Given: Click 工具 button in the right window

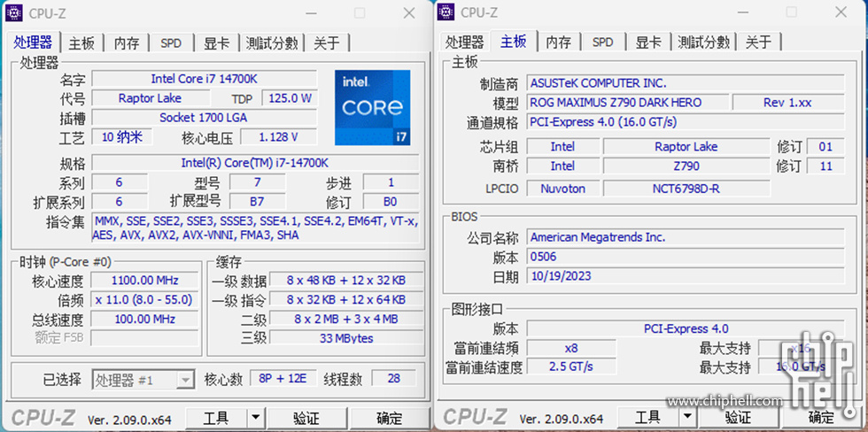Looking at the screenshot, I should pyautogui.click(x=647, y=418).
